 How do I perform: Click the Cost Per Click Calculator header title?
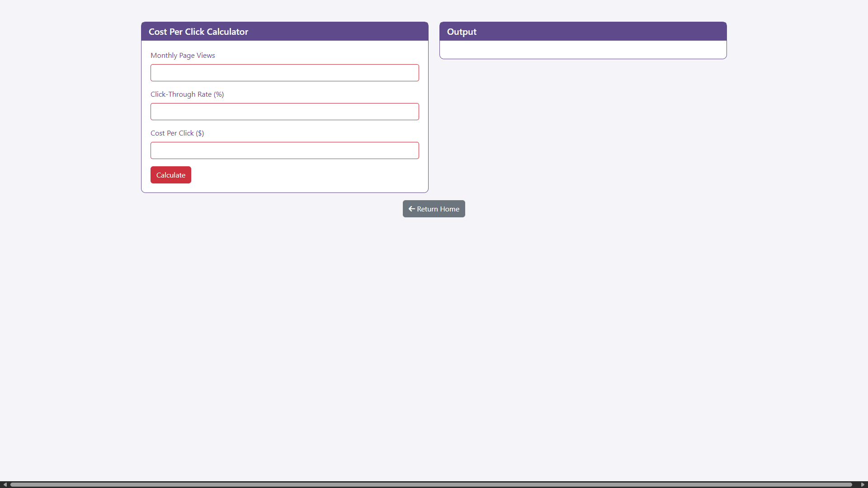(x=198, y=32)
